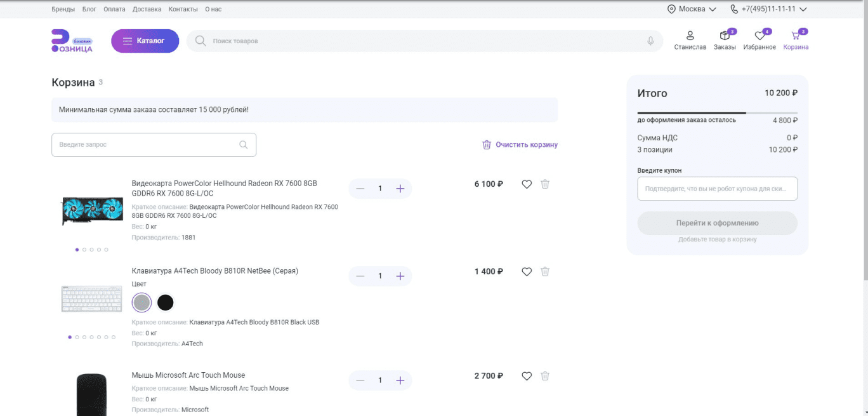Open Доставка in top menu
Screen dimensions: 868x416
click(x=147, y=10)
